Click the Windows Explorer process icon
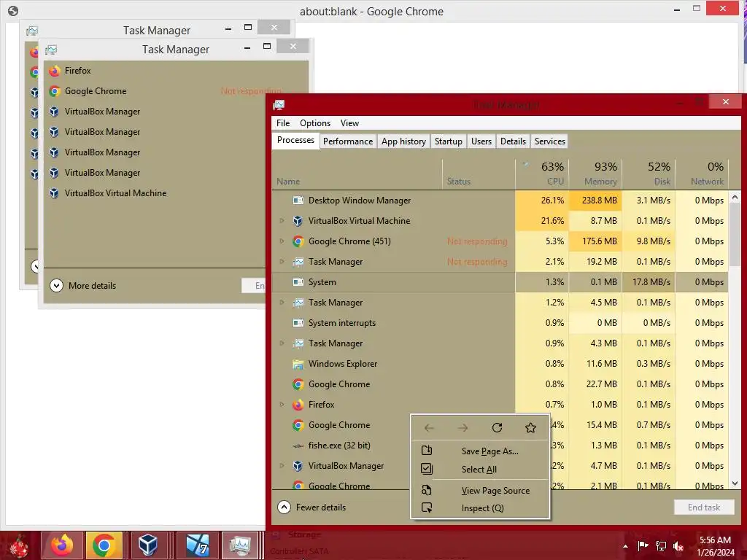747x560 pixels. pyautogui.click(x=298, y=364)
